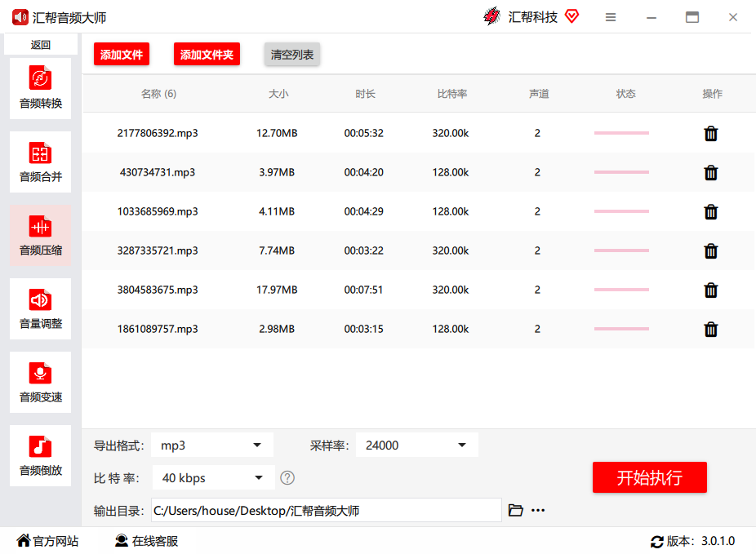
Task: Open the hamburger menu in title bar
Action: 611,17
